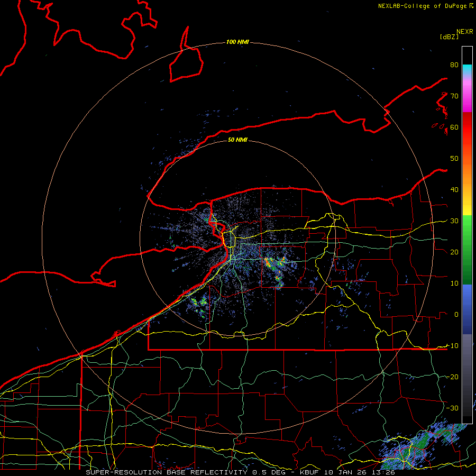Screen dimensions: 476x476
Task: Click the red segment of the dBZ scale
Action: click(467, 127)
